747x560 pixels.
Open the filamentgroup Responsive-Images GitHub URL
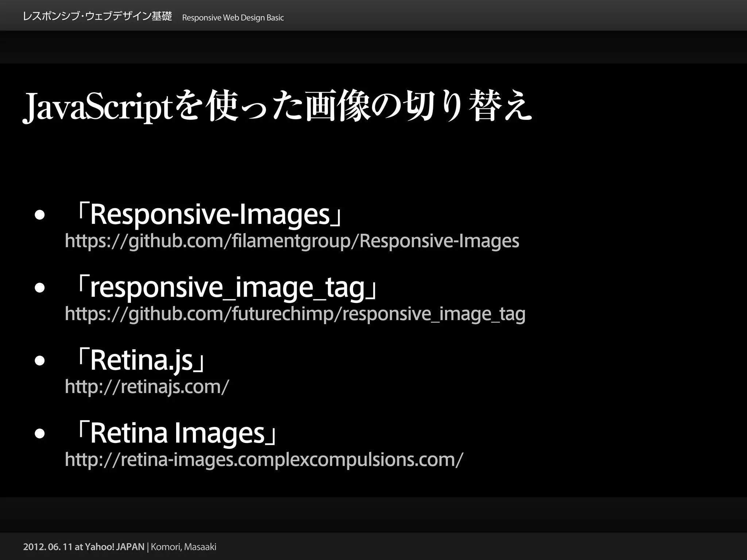coord(292,241)
